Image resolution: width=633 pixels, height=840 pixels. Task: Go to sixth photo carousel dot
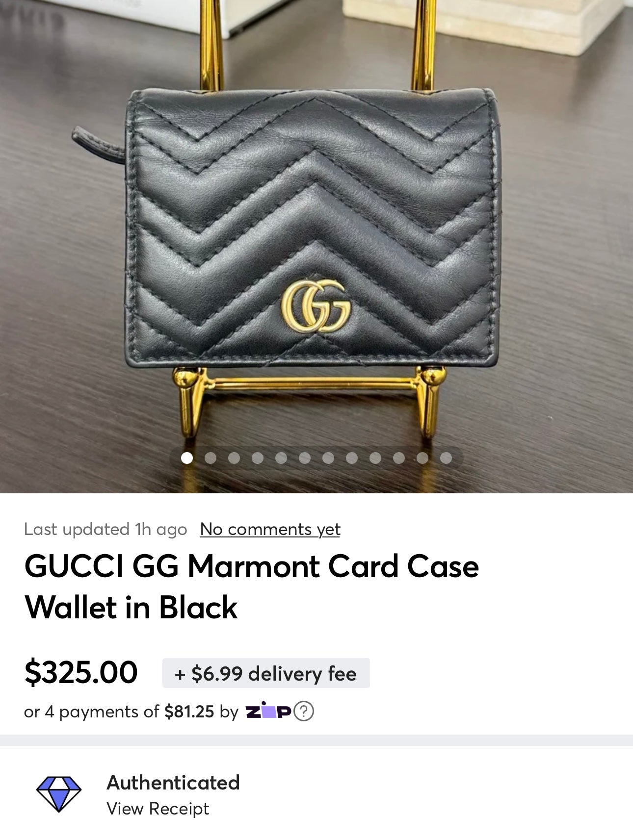[x=304, y=458]
